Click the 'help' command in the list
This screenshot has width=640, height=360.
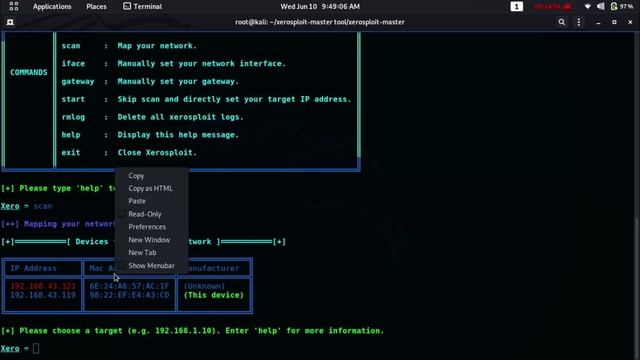71,135
